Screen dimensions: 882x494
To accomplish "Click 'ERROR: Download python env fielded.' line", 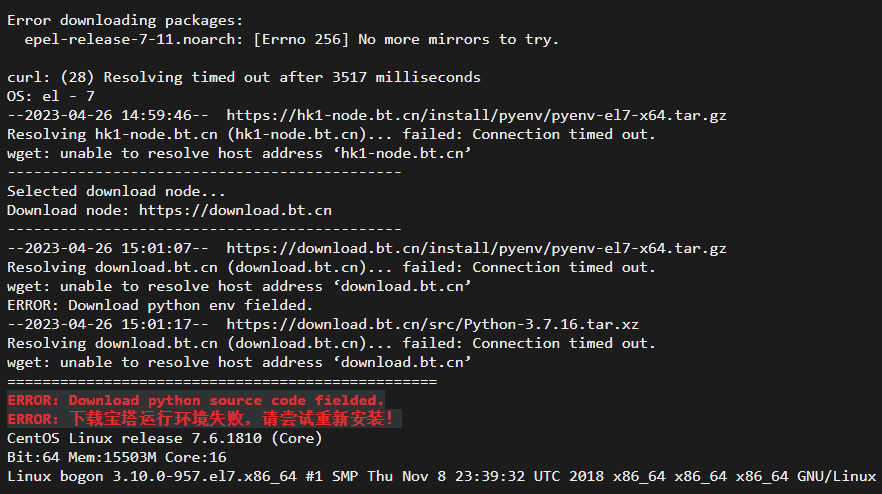I will (160, 306).
